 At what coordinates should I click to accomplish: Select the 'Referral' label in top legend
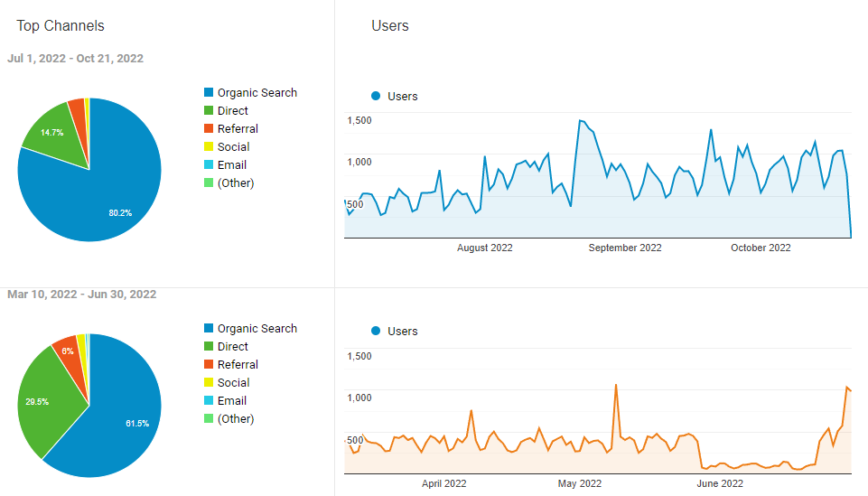tap(238, 128)
